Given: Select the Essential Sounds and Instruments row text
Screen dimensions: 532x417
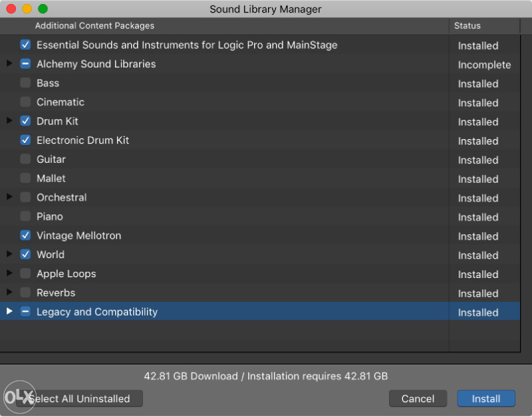Looking at the screenshot, I should click(x=187, y=45).
